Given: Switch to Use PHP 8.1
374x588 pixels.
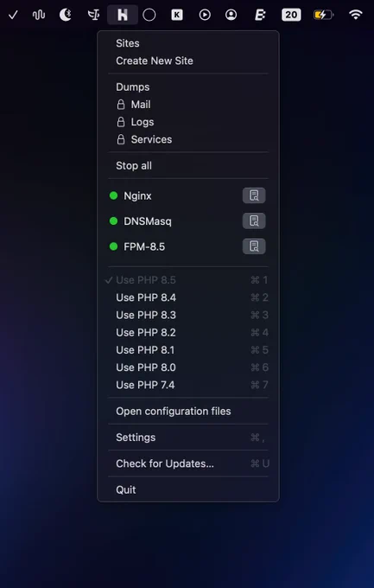Looking at the screenshot, I should tap(188, 350).
